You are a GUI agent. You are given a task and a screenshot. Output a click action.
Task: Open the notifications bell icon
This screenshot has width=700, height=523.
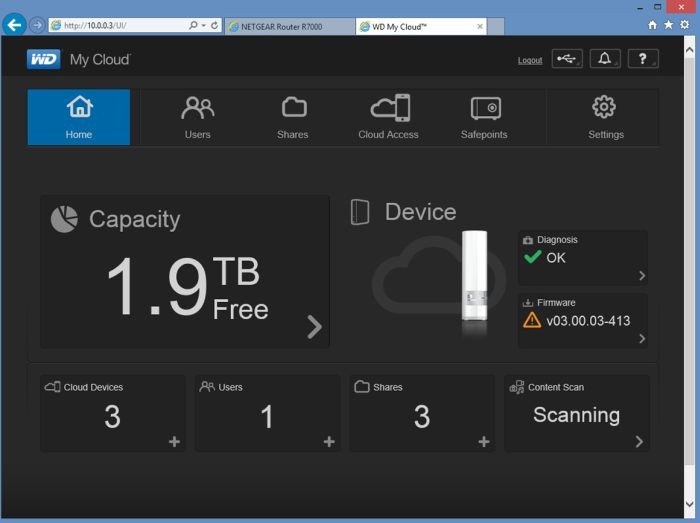click(604, 59)
